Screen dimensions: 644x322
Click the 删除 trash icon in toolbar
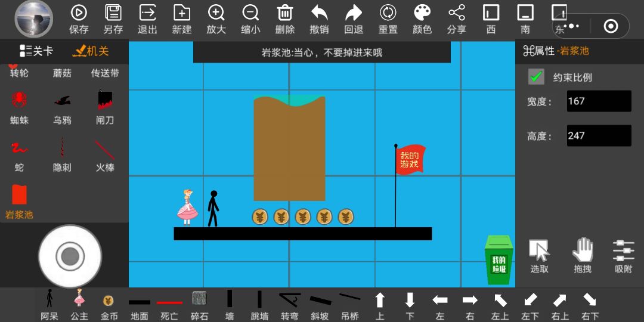click(x=284, y=13)
